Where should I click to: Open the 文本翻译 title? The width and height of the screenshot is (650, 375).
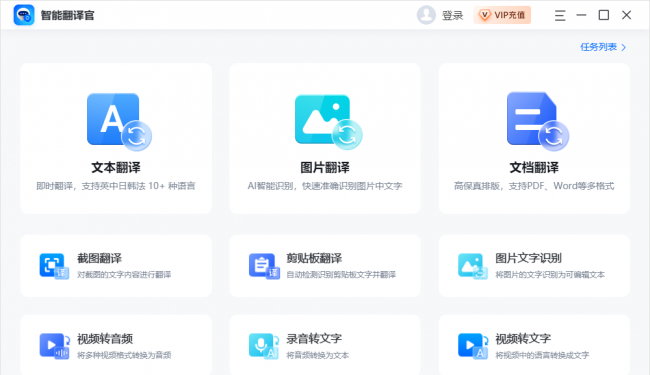(116, 167)
